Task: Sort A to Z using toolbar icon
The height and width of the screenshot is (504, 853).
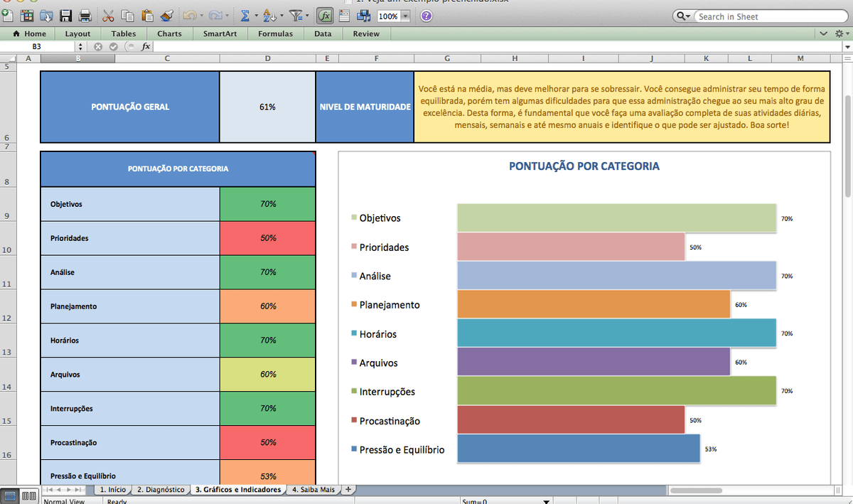Action: pyautogui.click(x=269, y=15)
